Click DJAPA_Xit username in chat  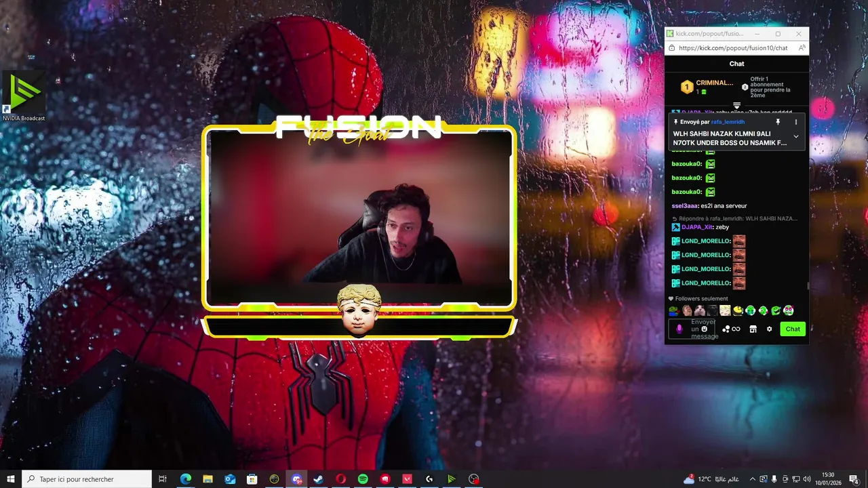[697, 227]
